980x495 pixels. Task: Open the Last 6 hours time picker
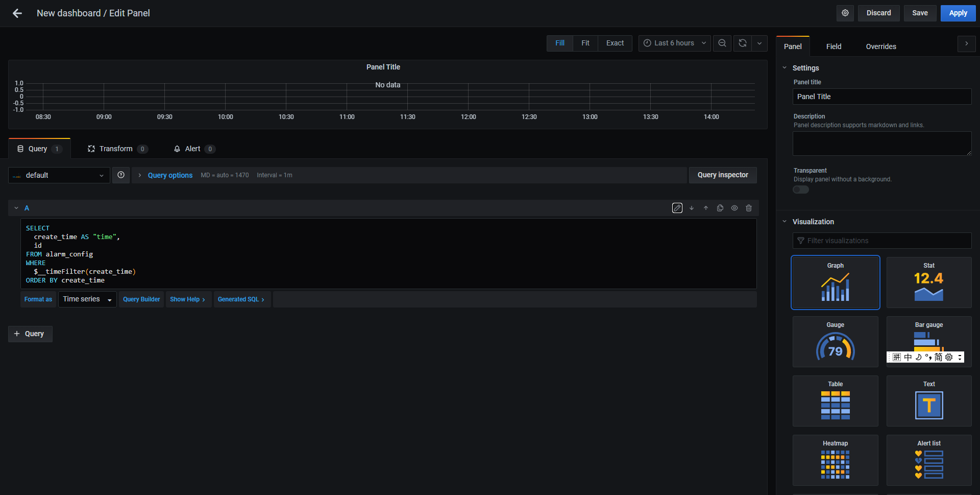click(675, 43)
